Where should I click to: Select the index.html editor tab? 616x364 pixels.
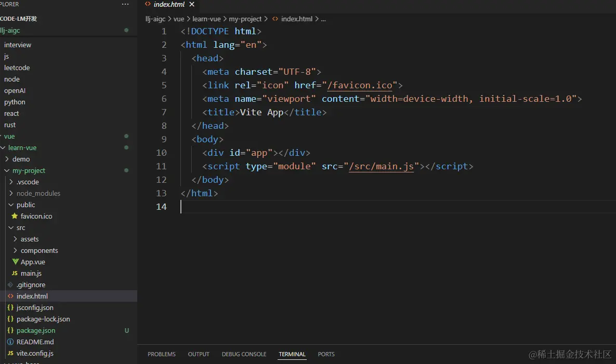[169, 4]
